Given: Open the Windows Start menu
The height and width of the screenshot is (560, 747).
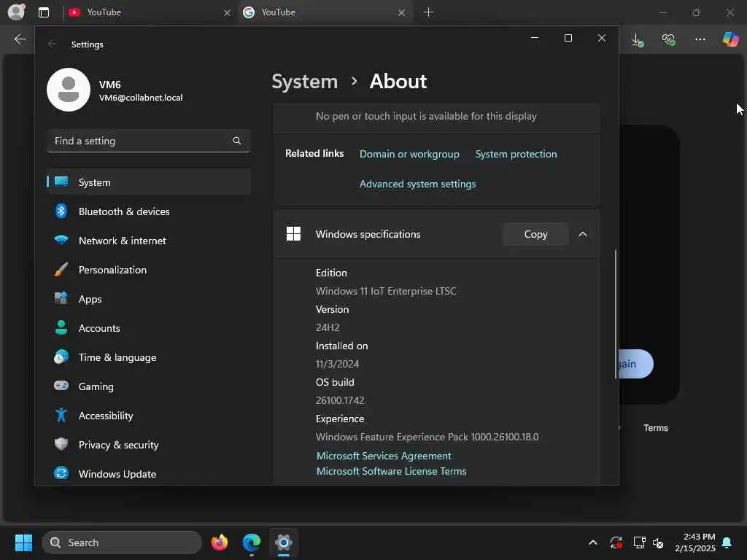Looking at the screenshot, I should [23, 542].
